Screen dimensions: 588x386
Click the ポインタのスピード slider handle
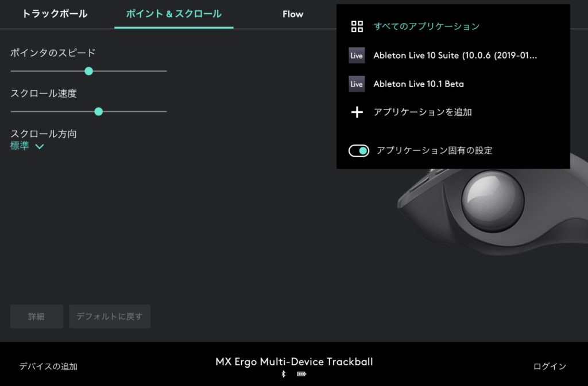coord(88,71)
